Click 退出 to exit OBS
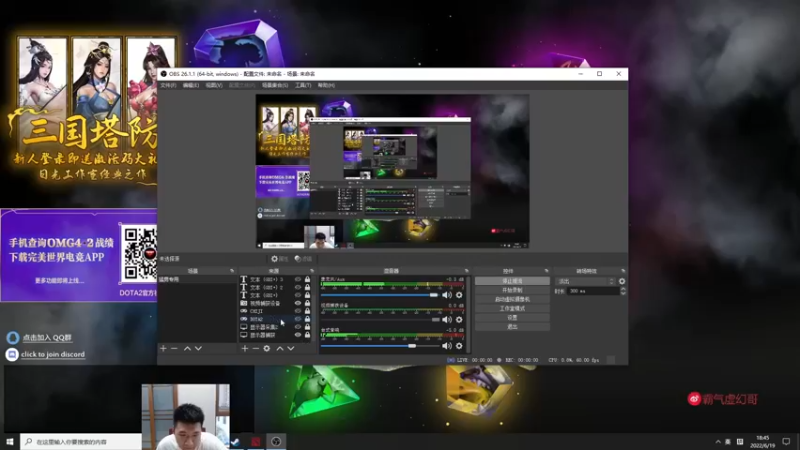This screenshot has height=450, width=800. pyautogui.click(x=512, y=327)
